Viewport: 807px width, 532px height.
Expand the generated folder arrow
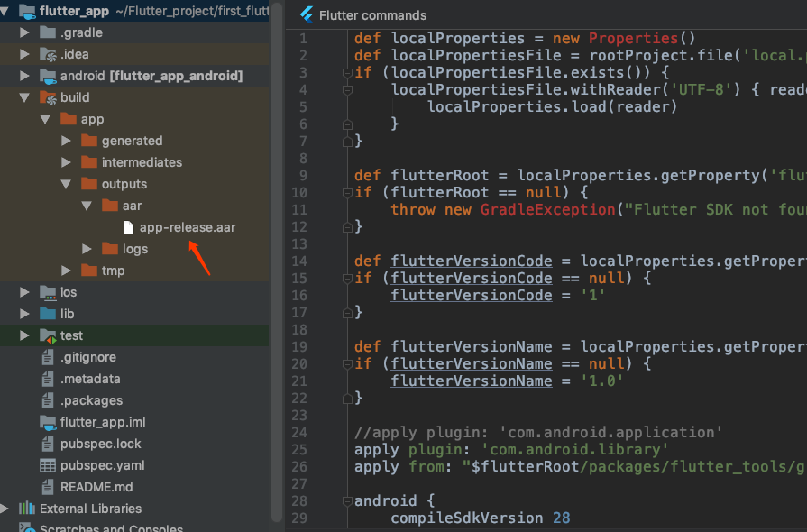66,141
